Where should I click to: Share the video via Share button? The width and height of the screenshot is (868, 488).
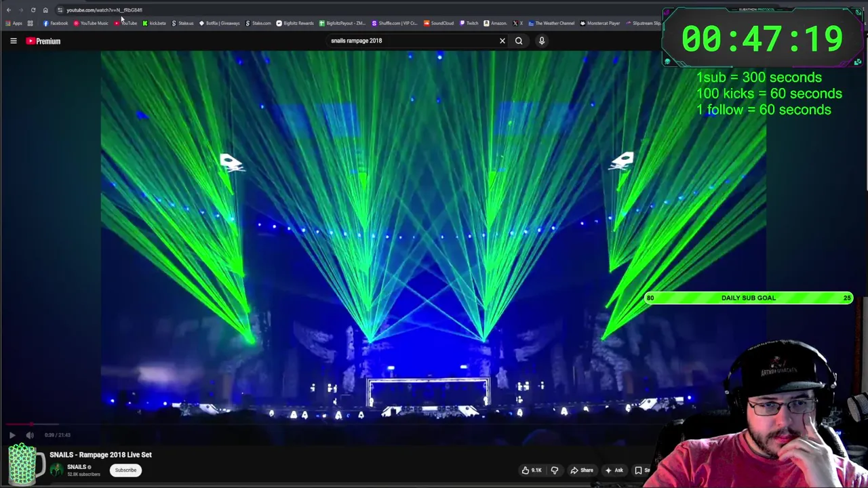582,470
